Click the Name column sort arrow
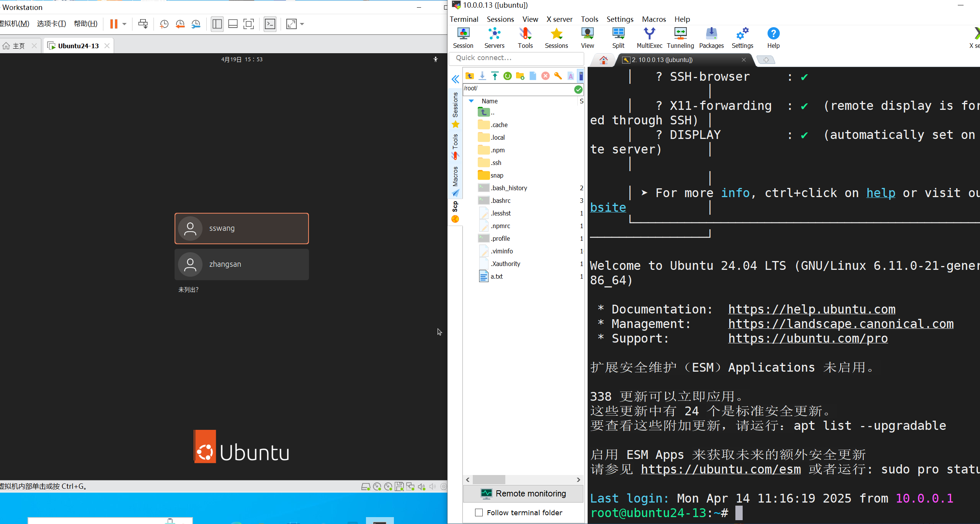Viewport: 980px width, 524px height. [471, 101]
